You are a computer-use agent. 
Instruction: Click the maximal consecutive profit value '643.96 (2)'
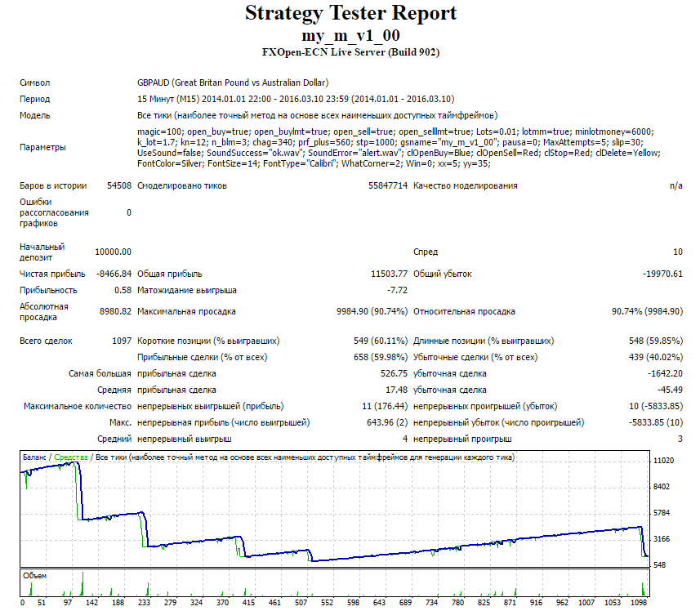pyautogui.click(x=387, y=423)
